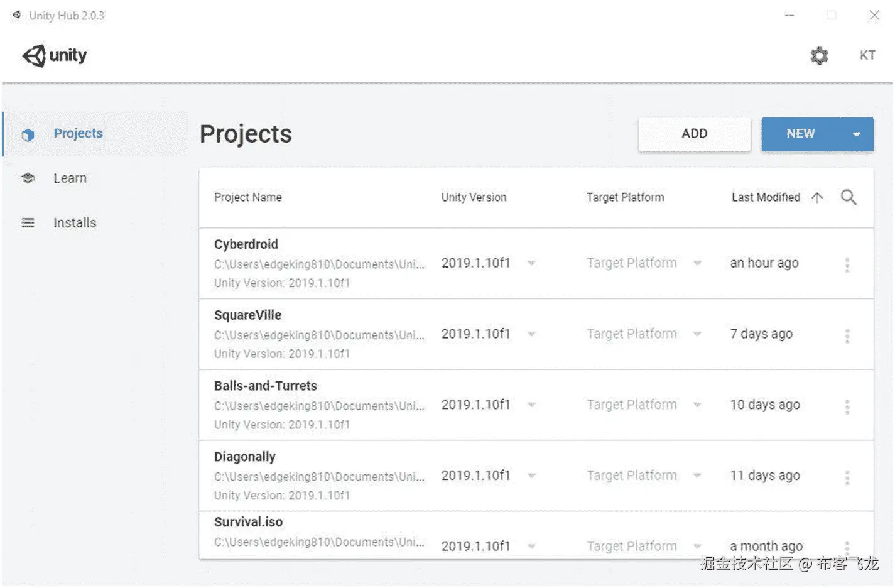Switch to the Learn section
Image resolution: width=895 pixels, height=588 pixels.
click(x=70, y=178)
